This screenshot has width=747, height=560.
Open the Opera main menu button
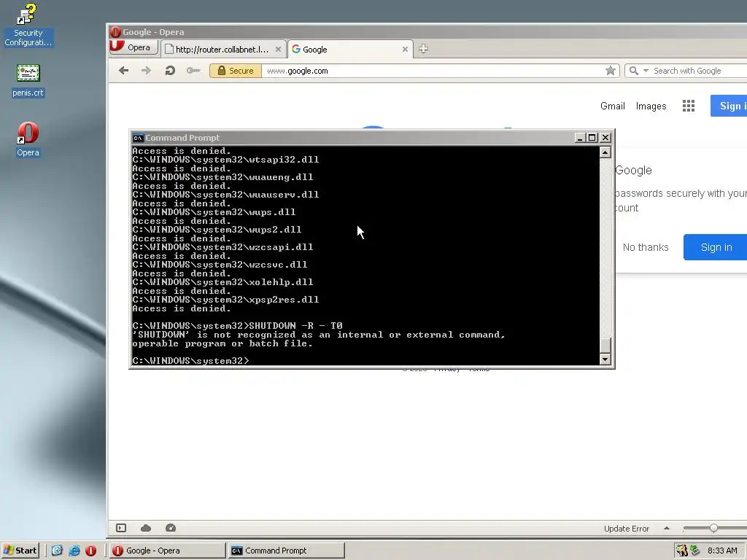pos(133,47)
